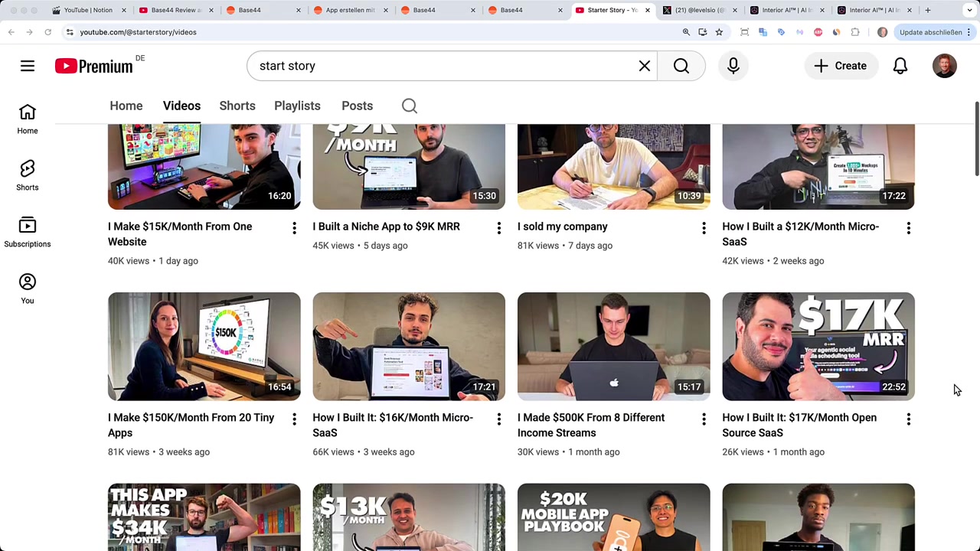Search within channel magnifier icon

[x=410, y=106]
